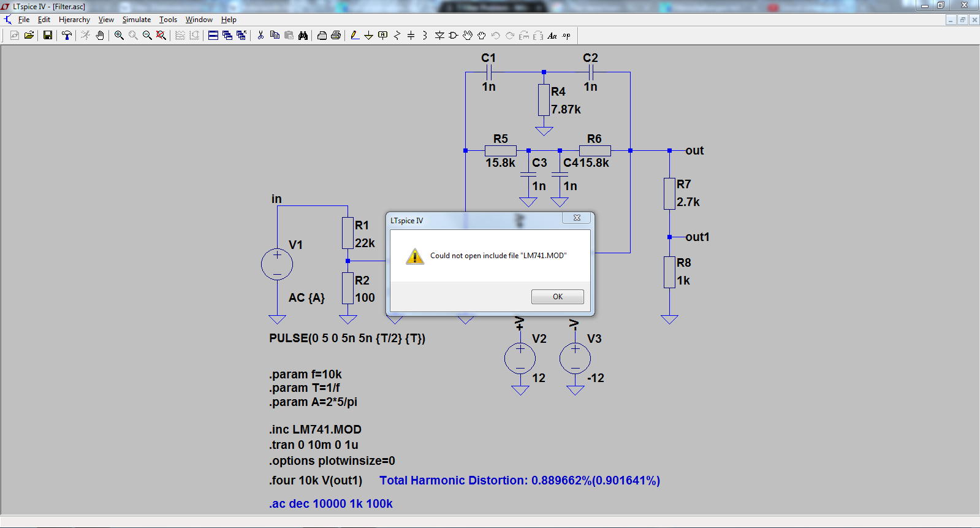The height and width of the screenshot is (528, 980).
Task: Click the '.inc LM741.MOD' directive text
Action: [315, 429]
